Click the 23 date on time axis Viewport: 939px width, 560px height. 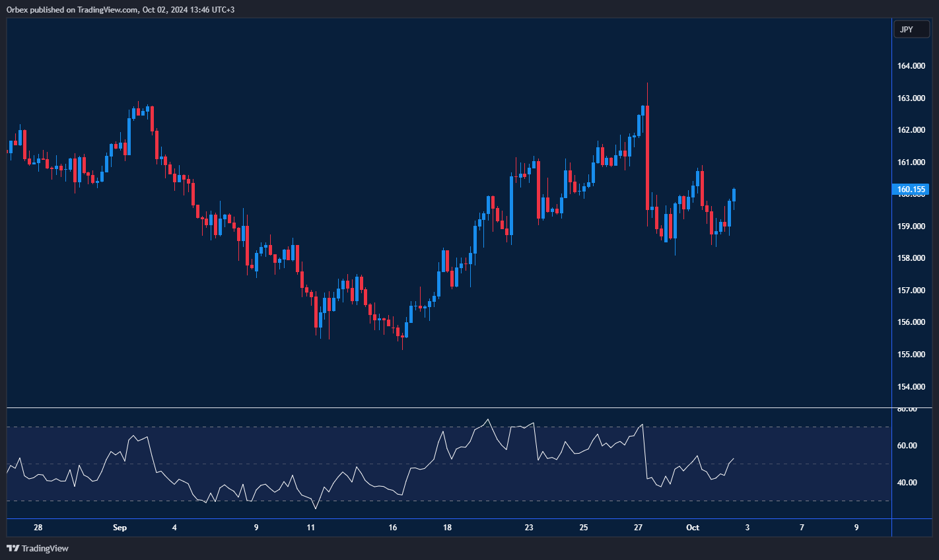click(x=529, y=528)
